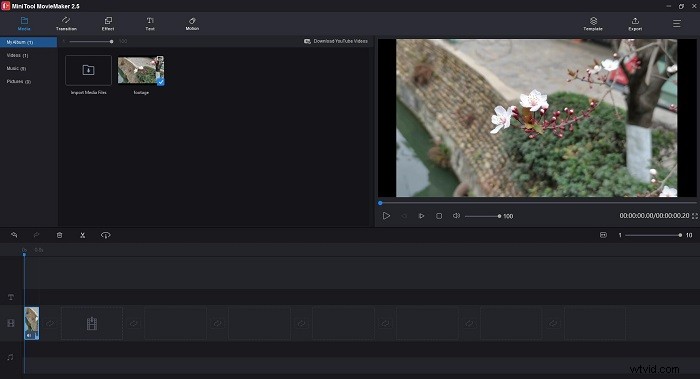
Task: Open the Motion tab
Action: pyautogui.click(x=192, y=24)
